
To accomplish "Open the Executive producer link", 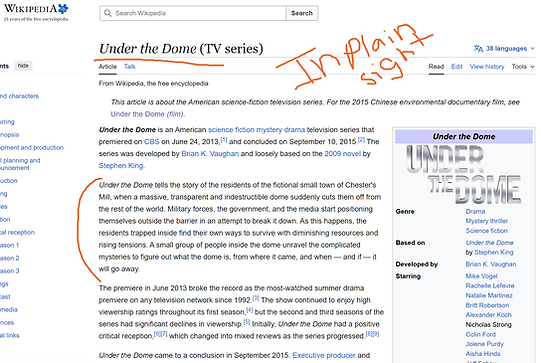I will point(324,355).
